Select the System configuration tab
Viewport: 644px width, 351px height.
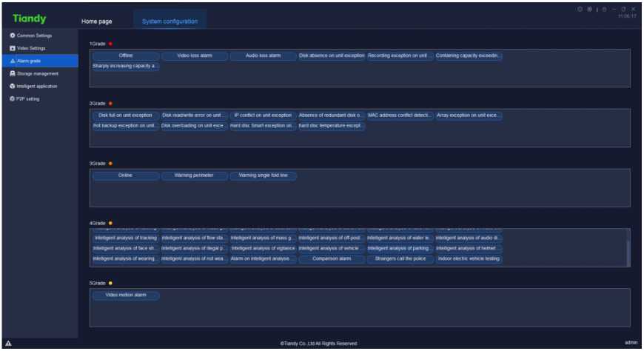coord(170,21)
